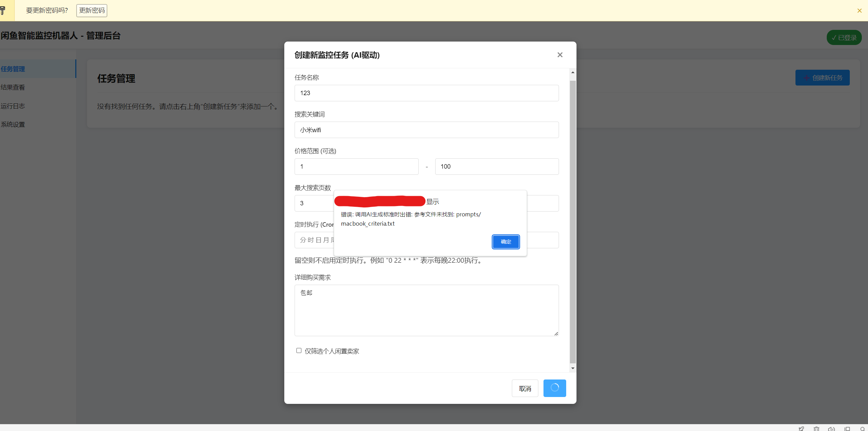Open the 系统设置 page
868x431 pixels.
[13, 124]
